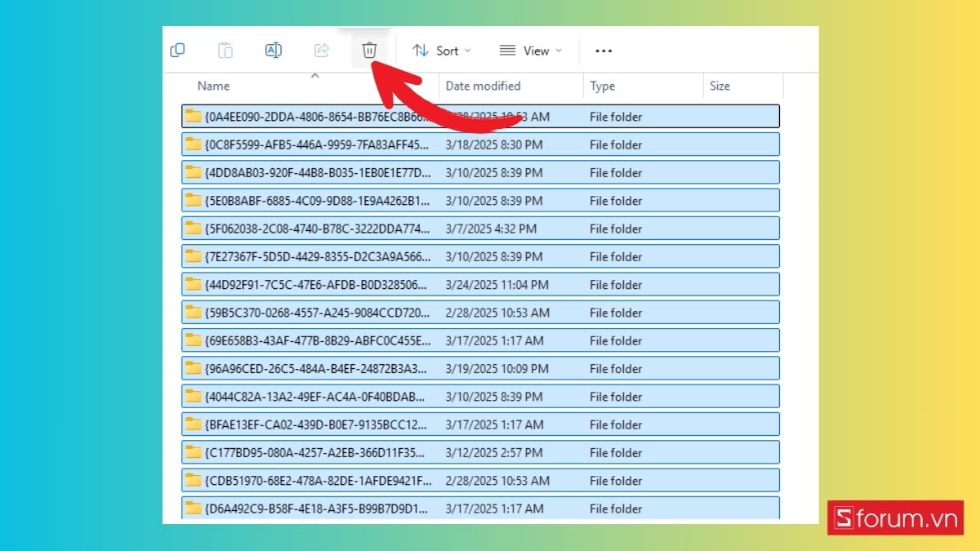Click the folder icon of the {7E27367F row
This screenshot has height=551, width=980.
[x=193, y=256]
